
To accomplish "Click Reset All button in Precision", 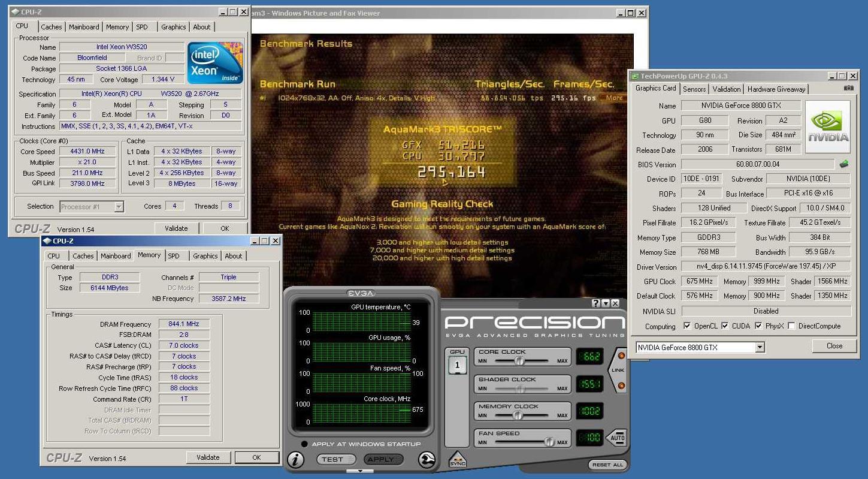I will 607,465.
